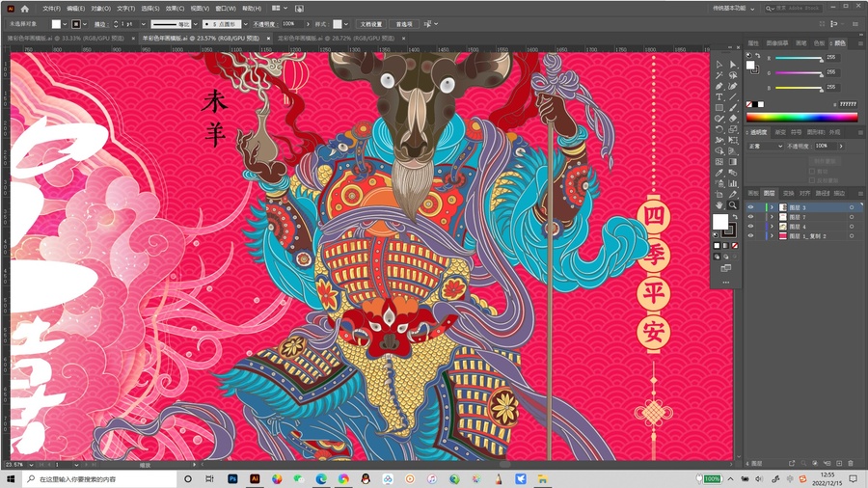Select the Scale tool

[x=733, y=129]
